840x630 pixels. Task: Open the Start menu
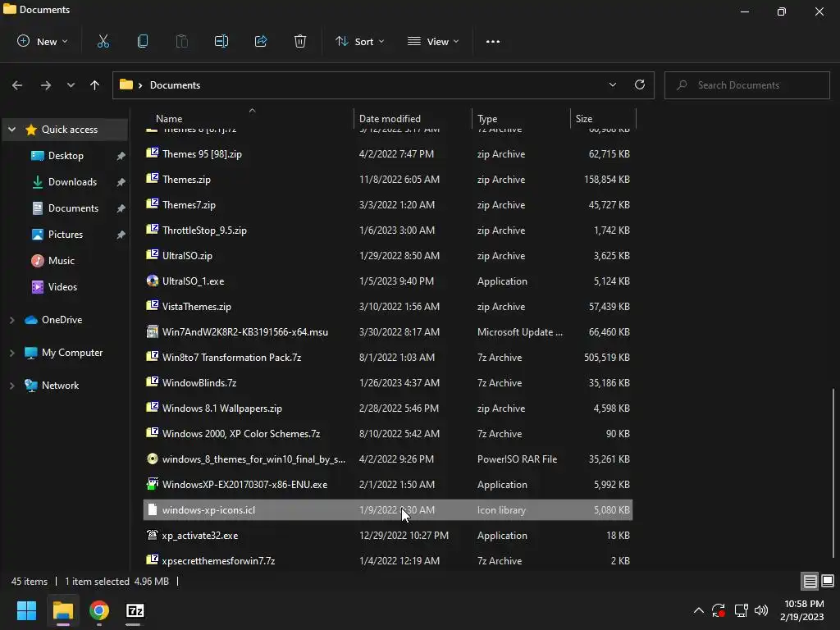[26, 610]
